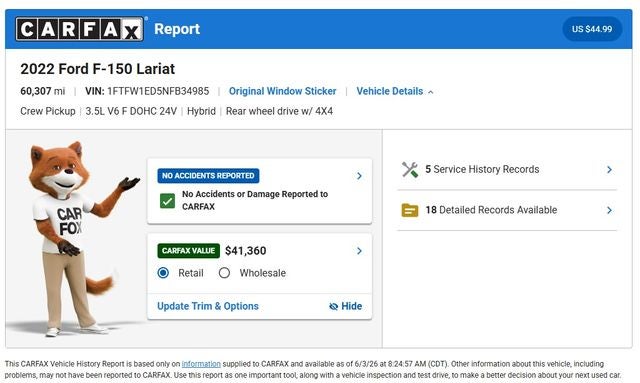Click the 60,307 mi mileage text
This screenshot has width=640, height=383.
(x=42, y=91)
